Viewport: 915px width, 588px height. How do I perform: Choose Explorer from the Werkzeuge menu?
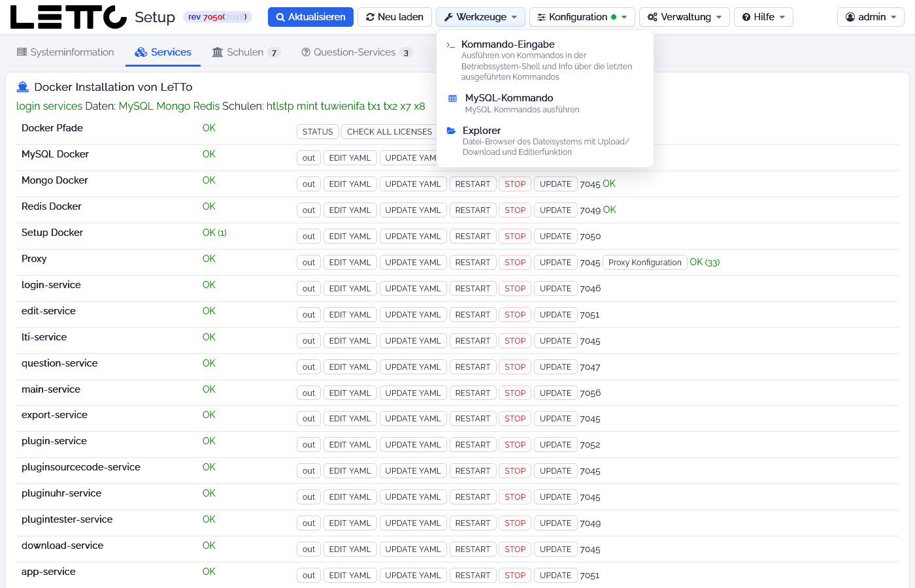pyautogui.click(x=544, y=141)
